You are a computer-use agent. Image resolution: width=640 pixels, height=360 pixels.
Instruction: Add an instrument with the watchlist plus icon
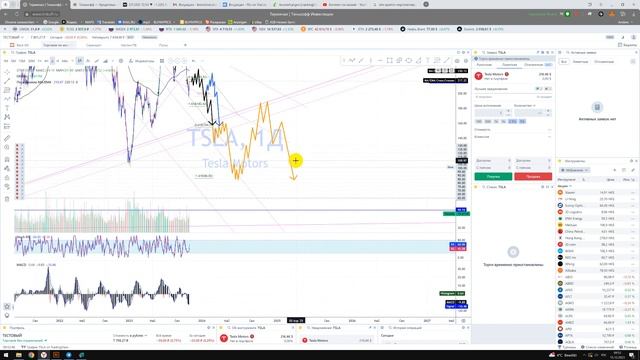pos(615,170)
